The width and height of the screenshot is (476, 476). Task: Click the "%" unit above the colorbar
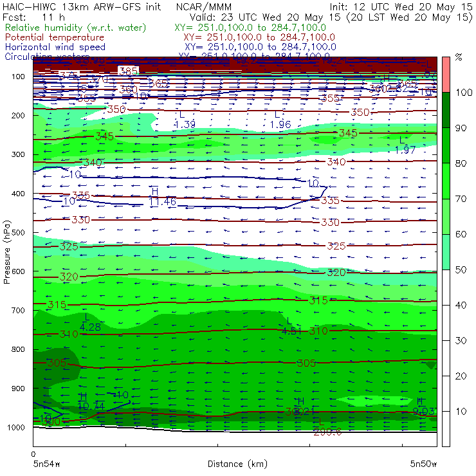pyautogui.click(x=459, y=57)
